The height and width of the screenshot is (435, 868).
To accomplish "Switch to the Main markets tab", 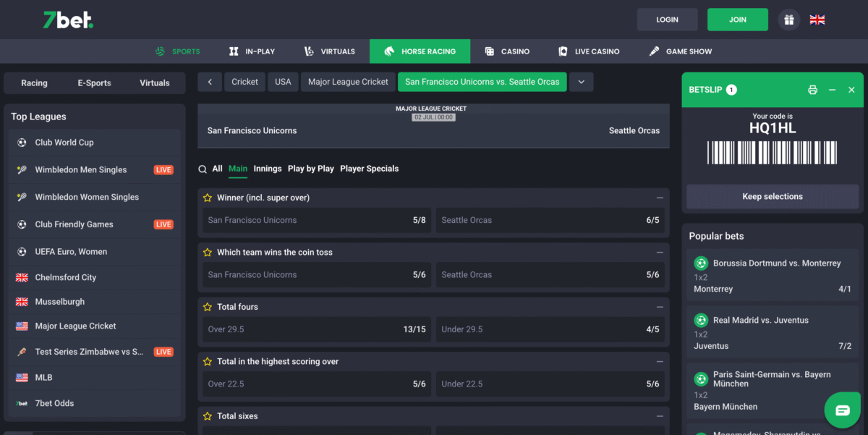I will pyautogui.click(x=238, y=169).
